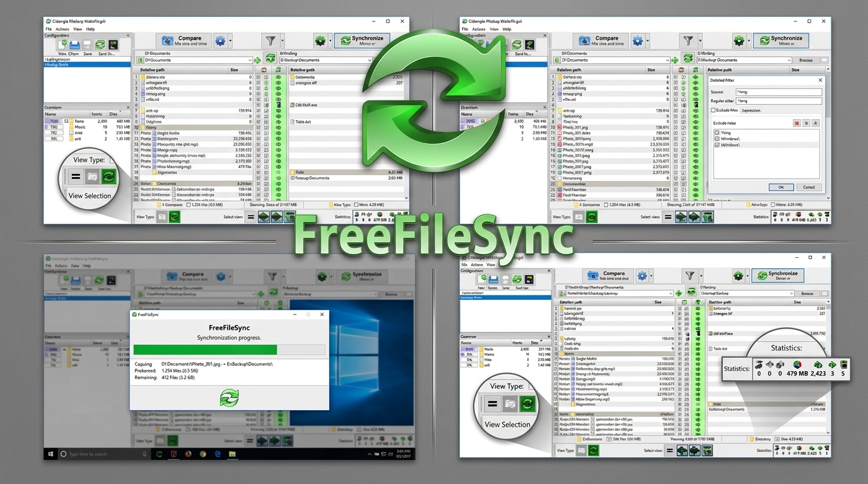Expand arrow beside comparison gear in top-right window

click(x=648, y=41)
